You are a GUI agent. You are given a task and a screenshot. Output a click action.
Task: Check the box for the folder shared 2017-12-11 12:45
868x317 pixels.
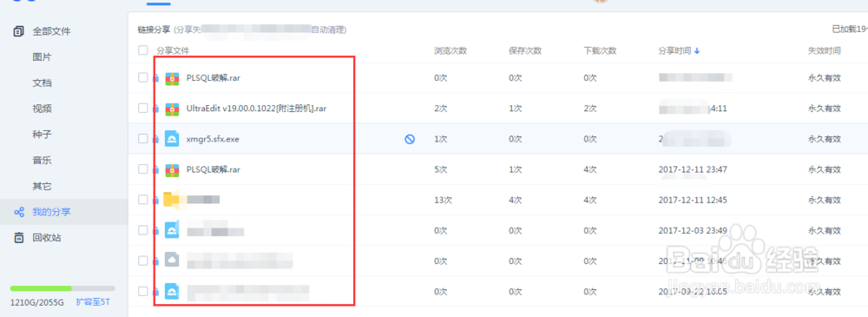tap(143, 200)
